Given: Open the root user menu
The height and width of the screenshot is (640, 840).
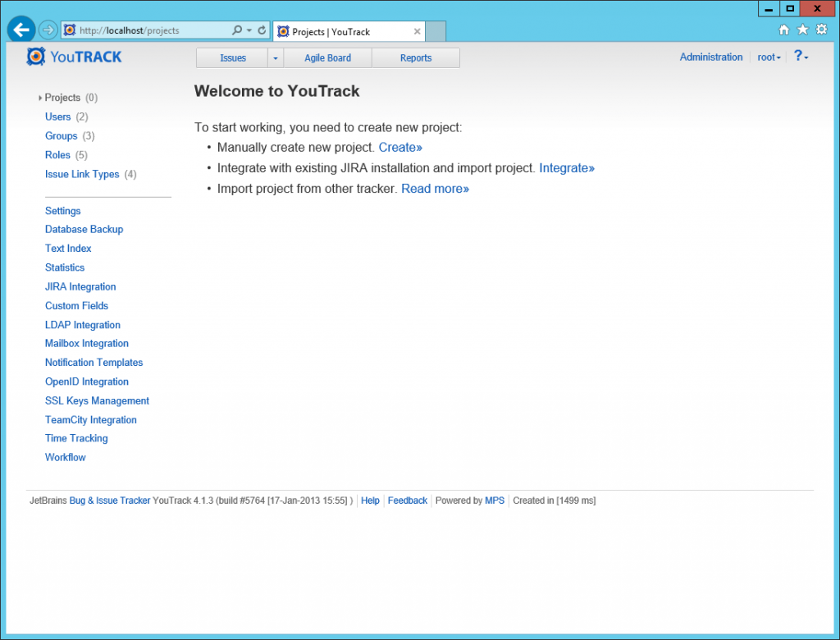Looking at the screenshot, I should (x=769, y=57).
